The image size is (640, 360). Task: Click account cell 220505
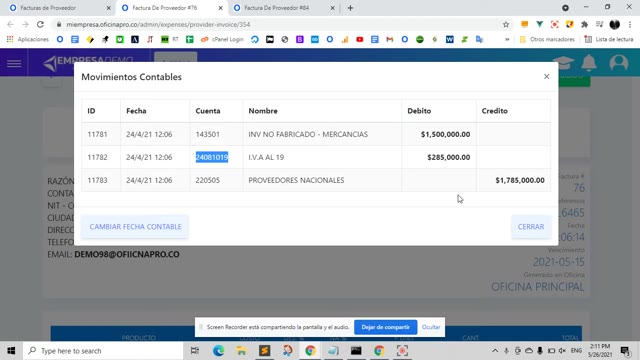point(207,180)
